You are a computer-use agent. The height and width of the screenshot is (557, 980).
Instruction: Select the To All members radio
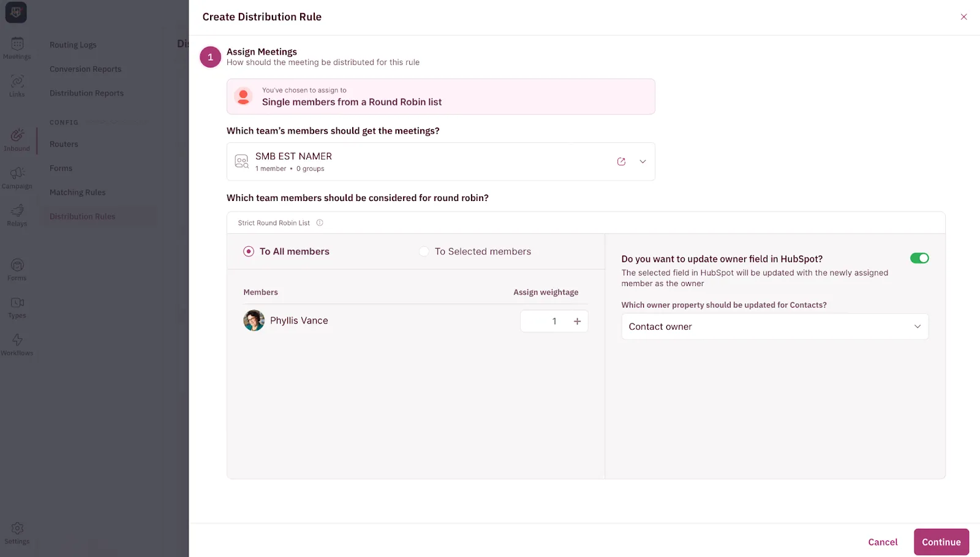[x=249, y=251]
